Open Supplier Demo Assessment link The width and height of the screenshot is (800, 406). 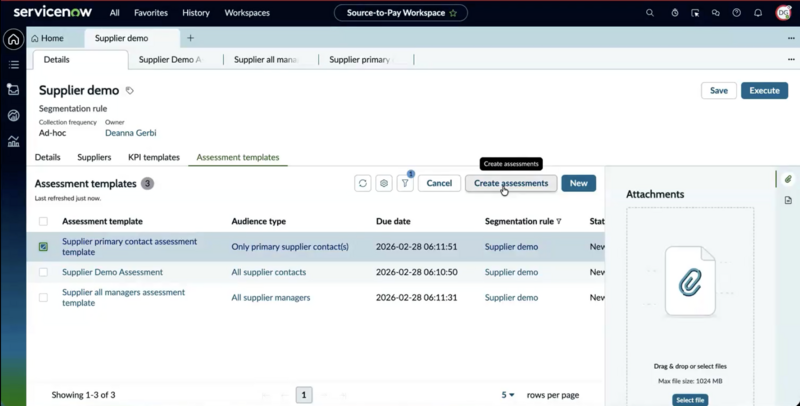112,272
